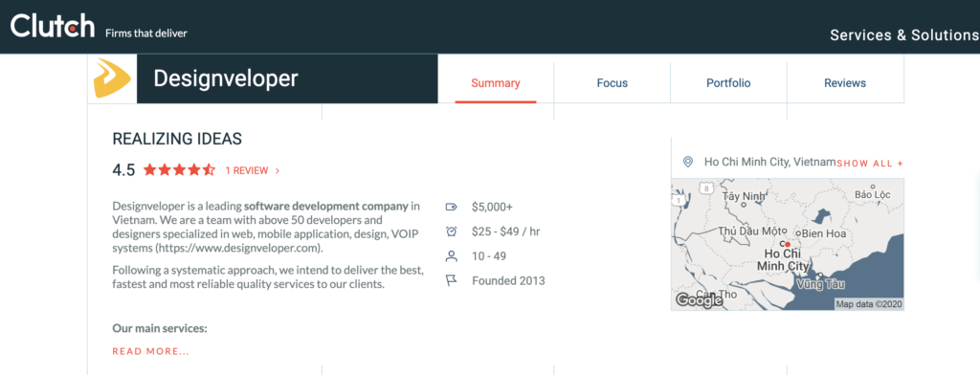Expand description with READ MORE...
980x375 pixels.
point(150,351)
